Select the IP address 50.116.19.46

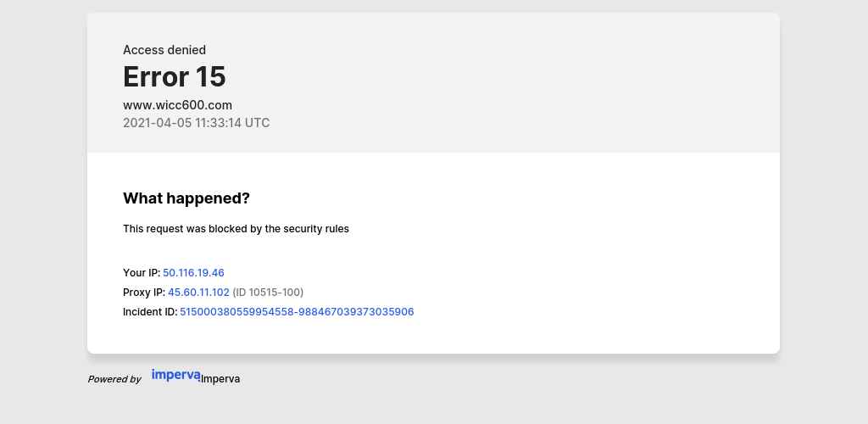(x=194, y=273)
